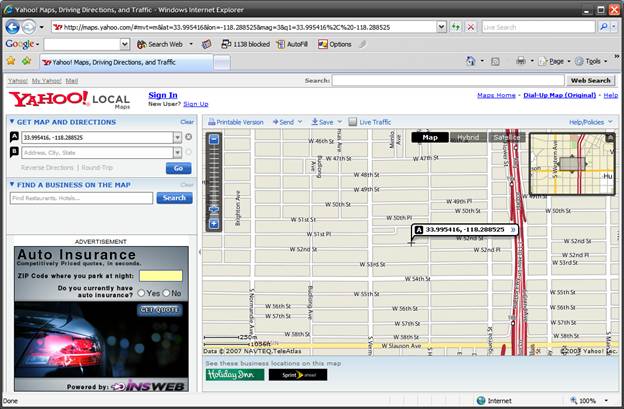
Task: Click the blue Search business button
Action: 174,198
